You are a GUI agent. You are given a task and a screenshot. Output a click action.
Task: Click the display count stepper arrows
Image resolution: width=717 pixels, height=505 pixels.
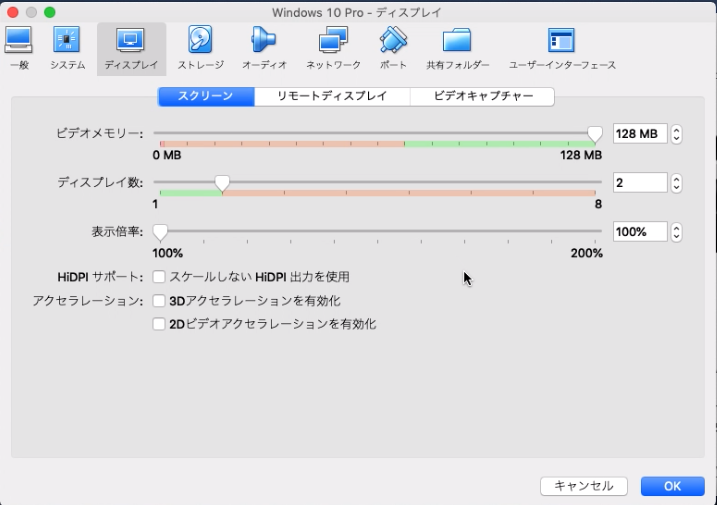coord(676,183)
